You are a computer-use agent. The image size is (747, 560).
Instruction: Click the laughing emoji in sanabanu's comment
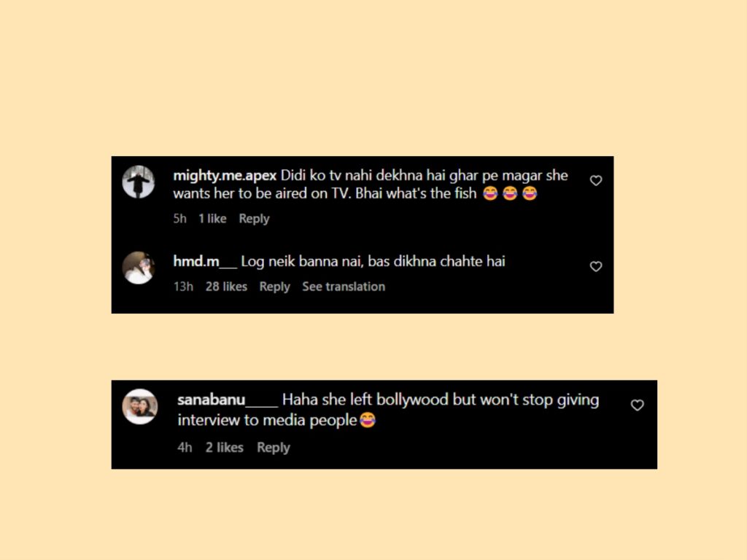click(368, 420)
